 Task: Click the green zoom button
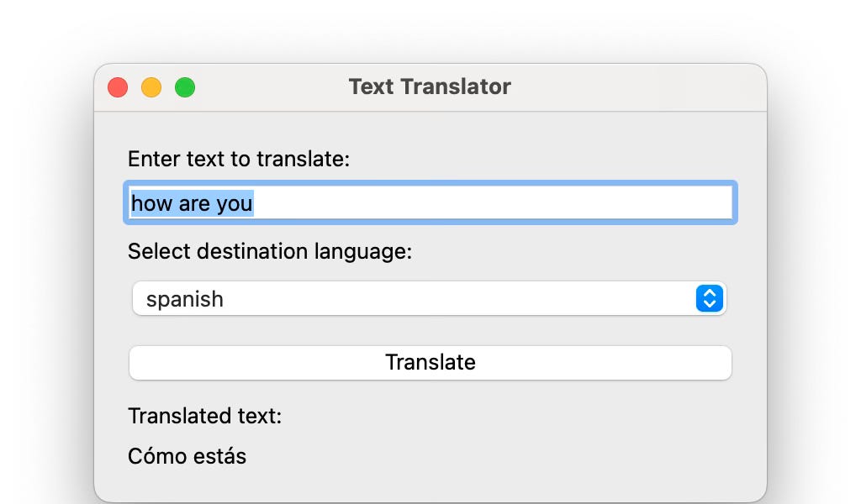click(x=184, y=87)
